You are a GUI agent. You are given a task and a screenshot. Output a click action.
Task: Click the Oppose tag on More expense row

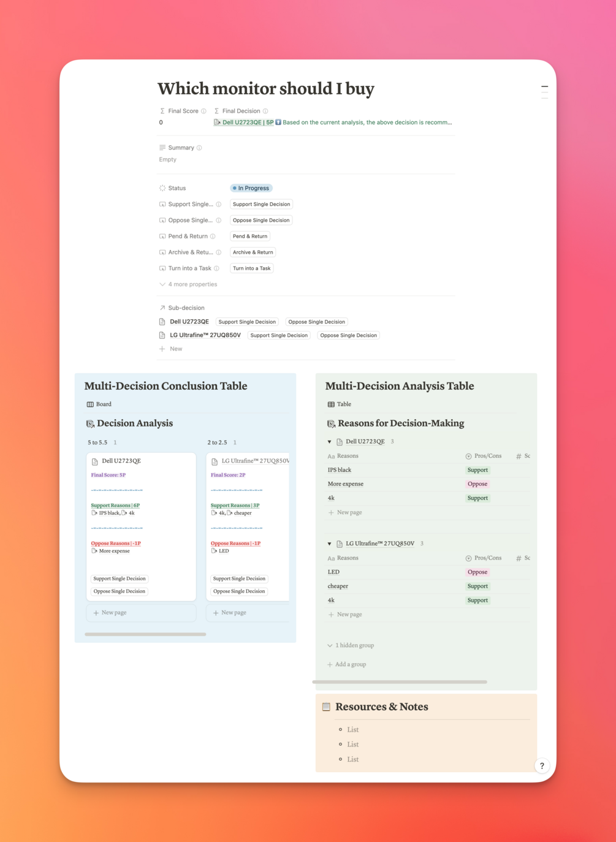(x=477, y=484)
